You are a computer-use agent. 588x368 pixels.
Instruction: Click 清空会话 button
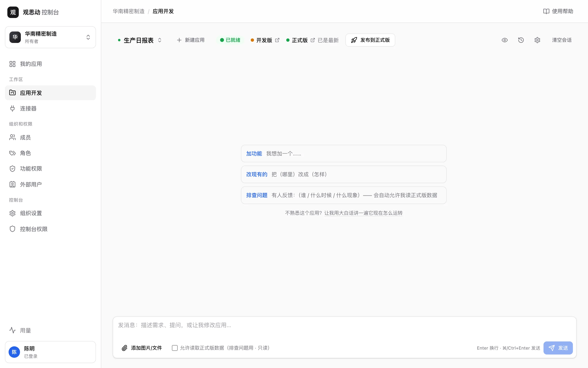562,40
